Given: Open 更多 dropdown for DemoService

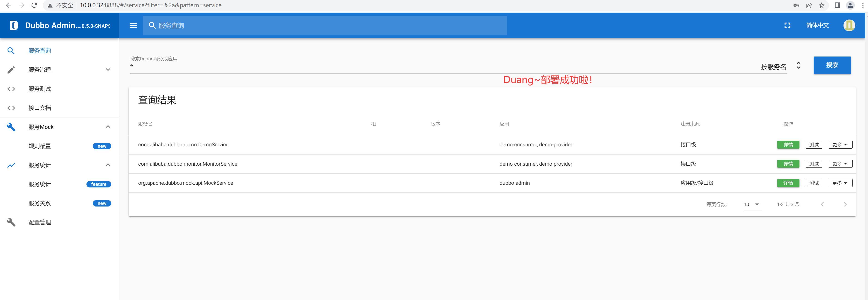Looking at the screenshot, I should coord(840,145).
